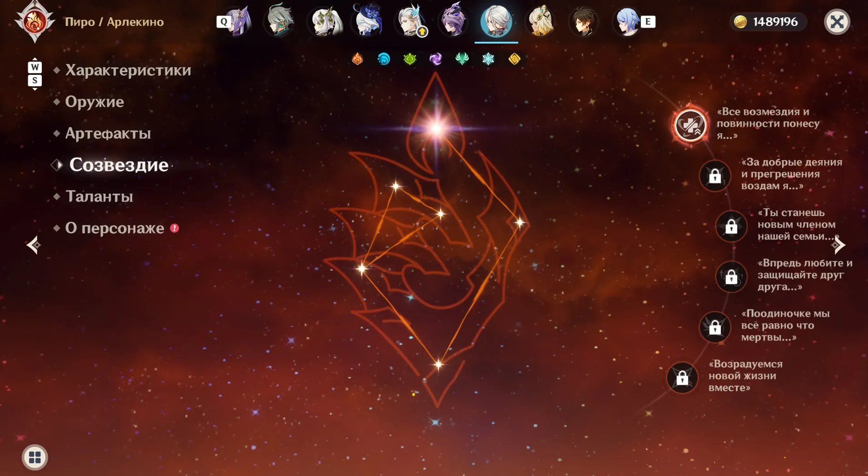The width and height of the screenshot is (868, 476).
Task: Select the second character portrait with grey hair
Action: click(279, 21)
